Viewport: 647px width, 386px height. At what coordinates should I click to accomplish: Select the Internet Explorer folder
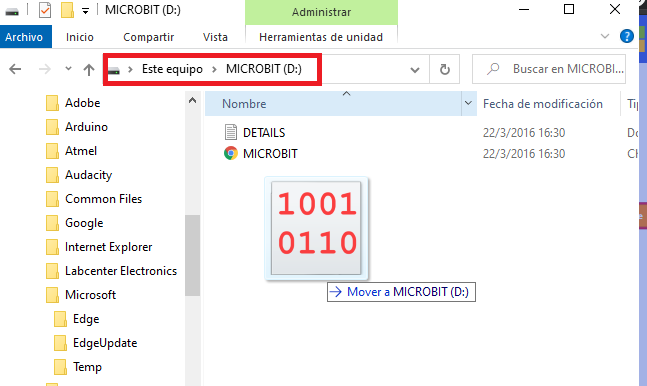[109, 247]
